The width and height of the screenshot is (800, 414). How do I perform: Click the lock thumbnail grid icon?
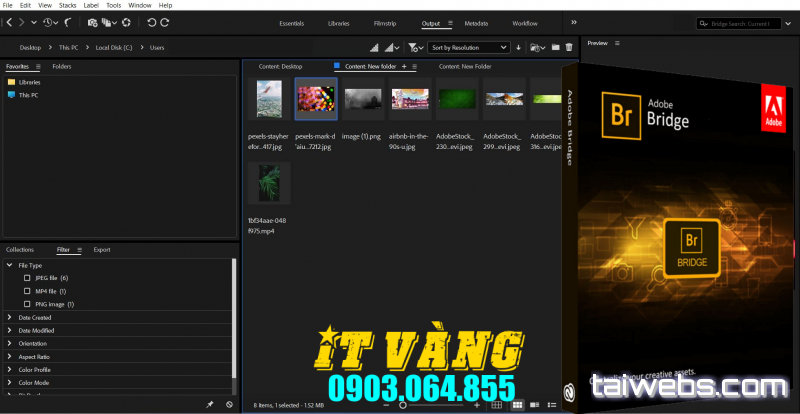pyautogui.click(x=496, y=405)
